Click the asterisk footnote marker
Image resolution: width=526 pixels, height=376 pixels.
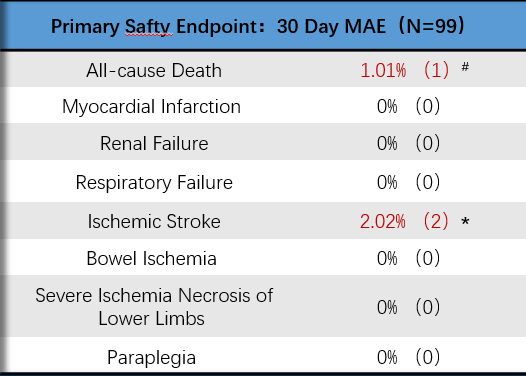tap(465, 222)
